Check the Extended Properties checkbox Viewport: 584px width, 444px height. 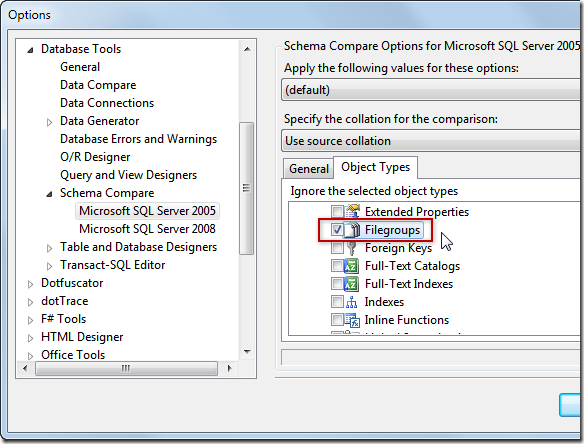coord(337,212)
